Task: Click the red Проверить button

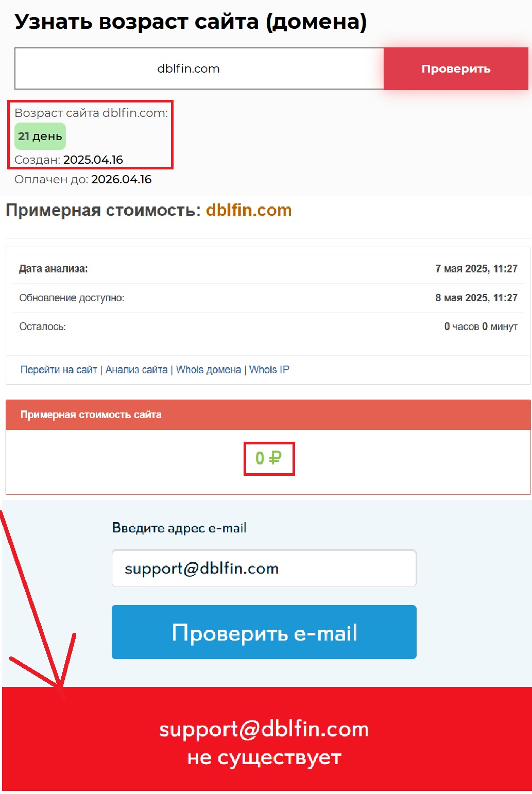Action: 456,68
